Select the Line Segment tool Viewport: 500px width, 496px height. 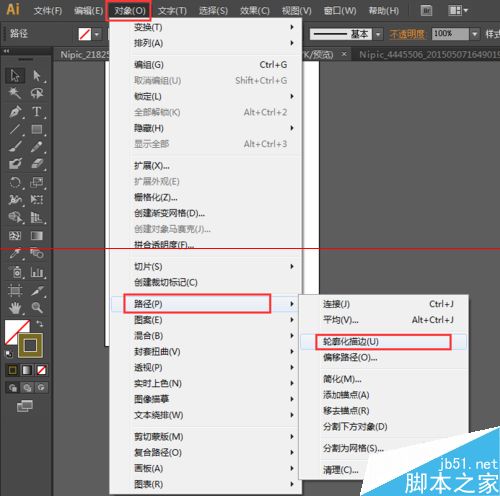click(x=15, y=129)
